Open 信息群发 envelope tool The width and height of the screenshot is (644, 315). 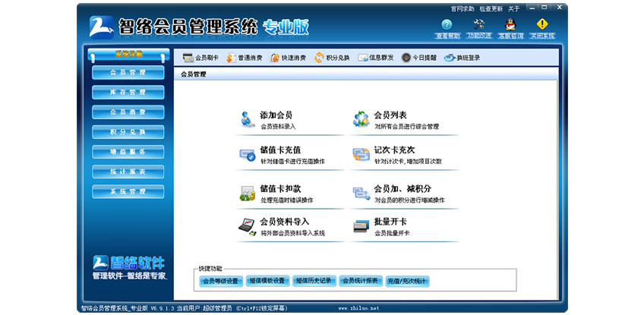point(375,58)
